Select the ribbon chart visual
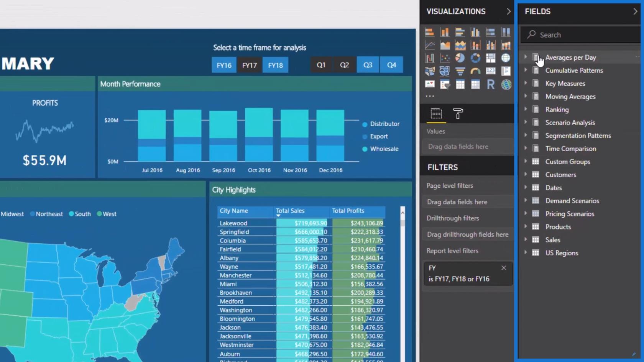Screen dimensions: 644x362 [x=506, y=45]
